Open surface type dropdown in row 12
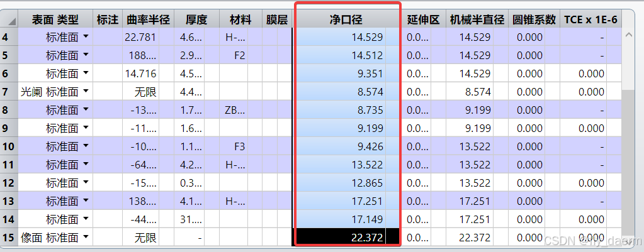Viewport: 644px width, 252px height. click(86, 182)
